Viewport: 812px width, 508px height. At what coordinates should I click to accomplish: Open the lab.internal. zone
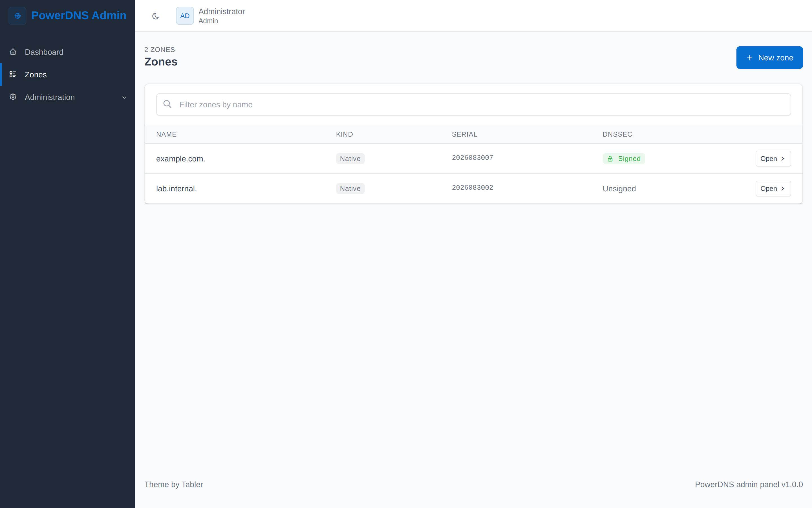pos(773,189)
